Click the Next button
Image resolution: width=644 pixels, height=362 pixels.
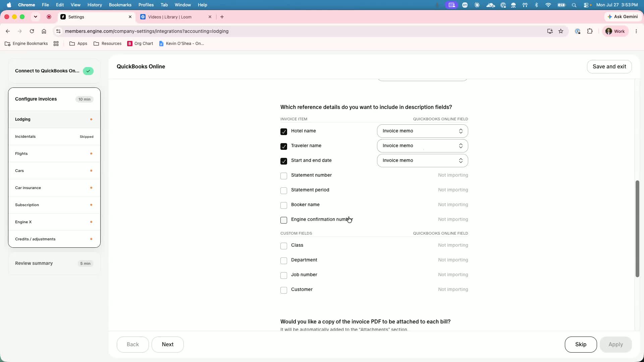tap(168, 345)
